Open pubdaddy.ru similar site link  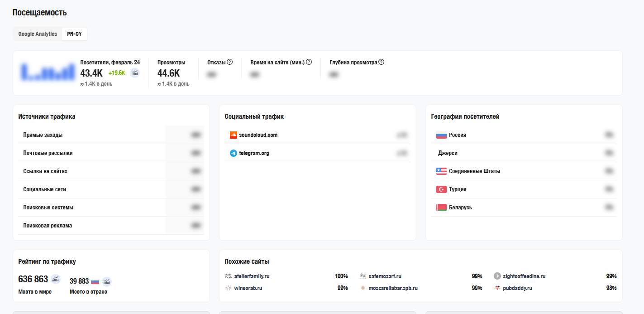(517, 288)
